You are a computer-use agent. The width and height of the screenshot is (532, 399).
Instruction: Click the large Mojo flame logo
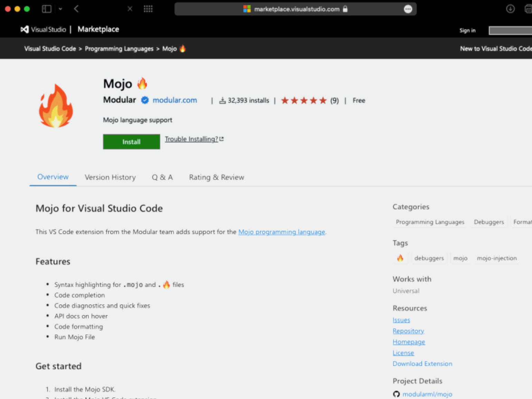(x=56, y=106)
